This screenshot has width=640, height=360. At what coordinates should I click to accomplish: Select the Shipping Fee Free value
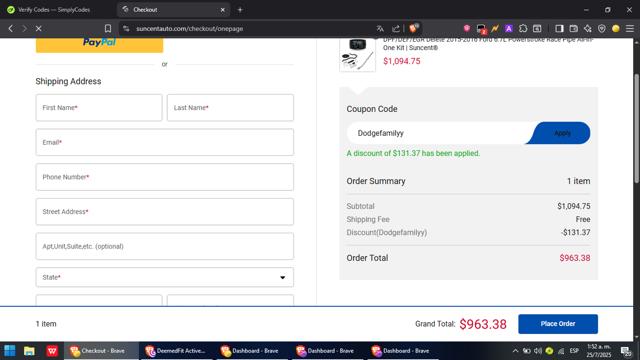(x=583, y=219)
